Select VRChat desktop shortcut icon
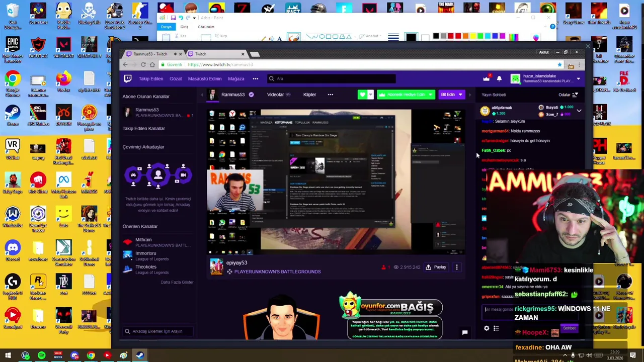The width and height of the screenshot is (644, 362). (x=13, y=149)
